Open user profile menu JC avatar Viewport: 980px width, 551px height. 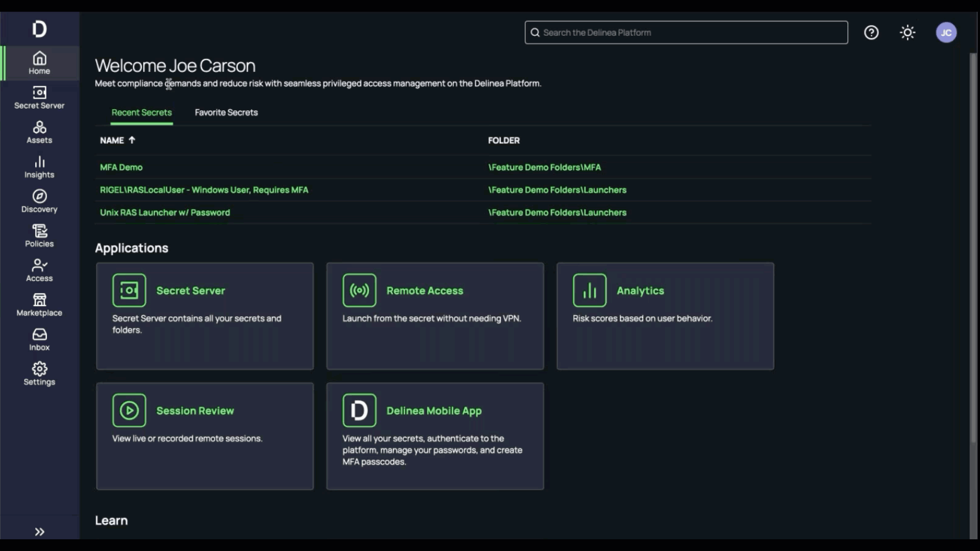946,32
